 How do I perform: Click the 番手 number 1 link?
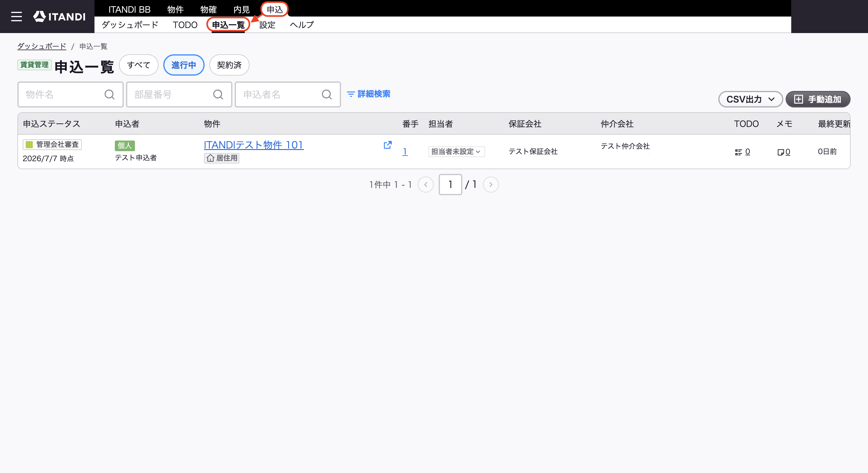[405, 151]
